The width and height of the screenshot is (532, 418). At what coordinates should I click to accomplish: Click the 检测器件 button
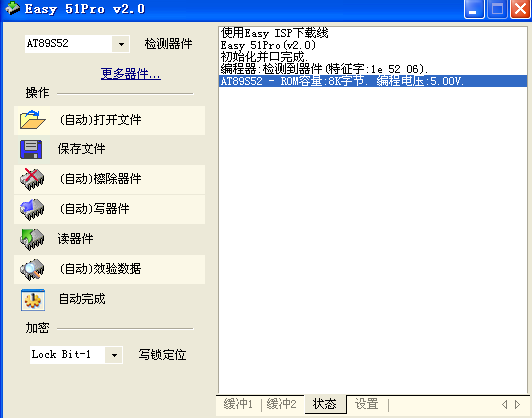[x=168, y=44]
